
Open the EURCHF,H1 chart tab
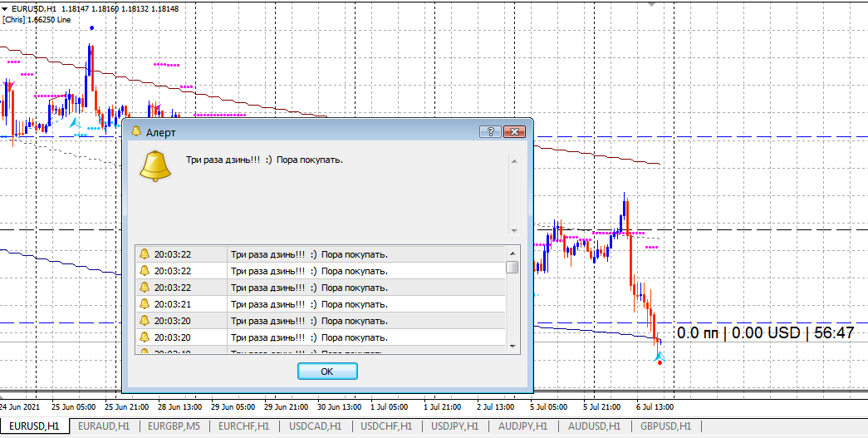tap(243, 426)
